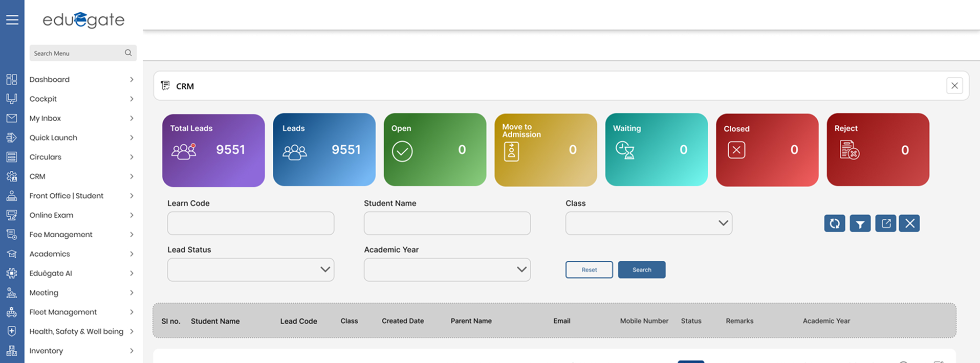980x363 pixels.
Task: Click the Dashboard sidebar icon
Action: tap(12, 79)
